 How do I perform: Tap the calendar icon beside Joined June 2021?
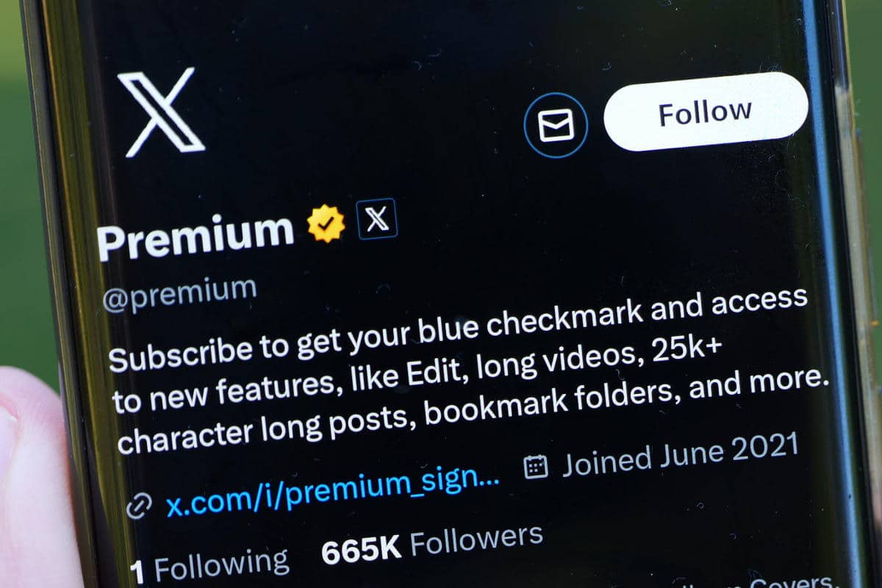point(536,467)
